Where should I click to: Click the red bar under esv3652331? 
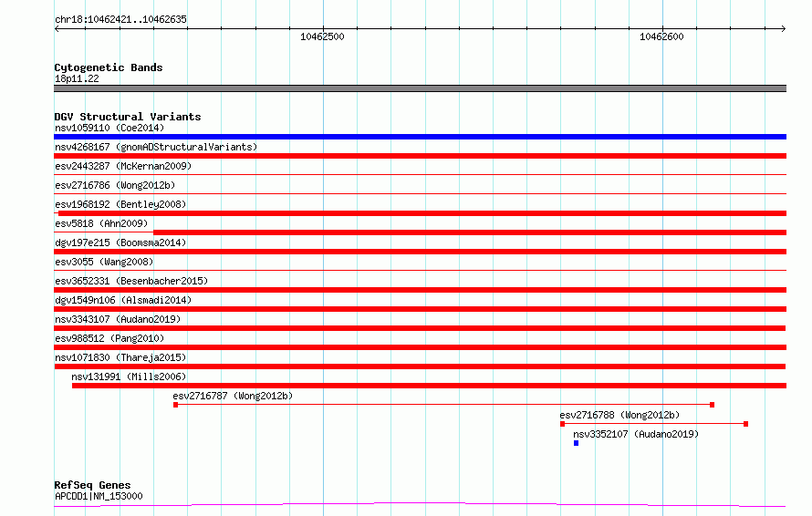pos(420,290)
